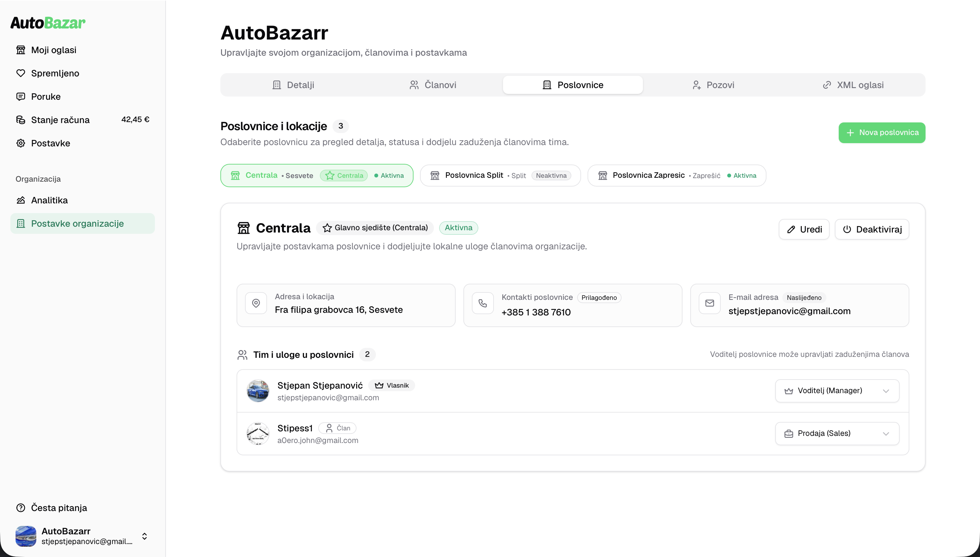This screenshot has width=980, height=557.
Task: Click Uredi to edit Centrala
Action: tap(804, 230)
